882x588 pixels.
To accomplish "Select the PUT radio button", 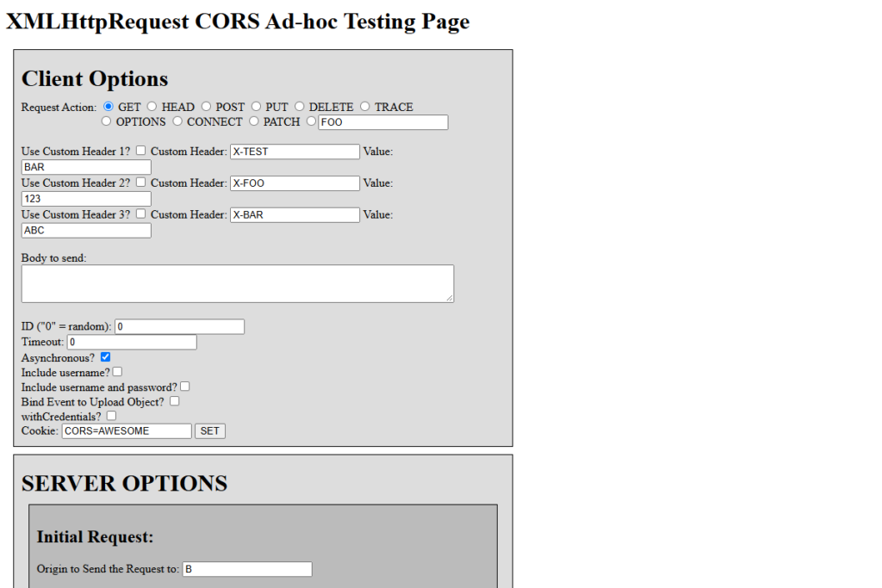I will click(256, 106).
